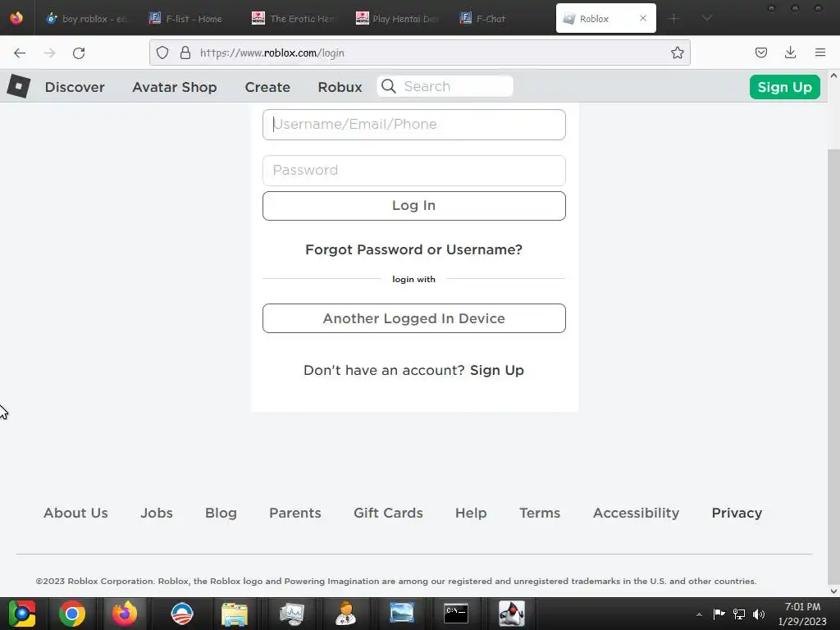
Task: Click the scrollbar up arrow
Action: 833,75
